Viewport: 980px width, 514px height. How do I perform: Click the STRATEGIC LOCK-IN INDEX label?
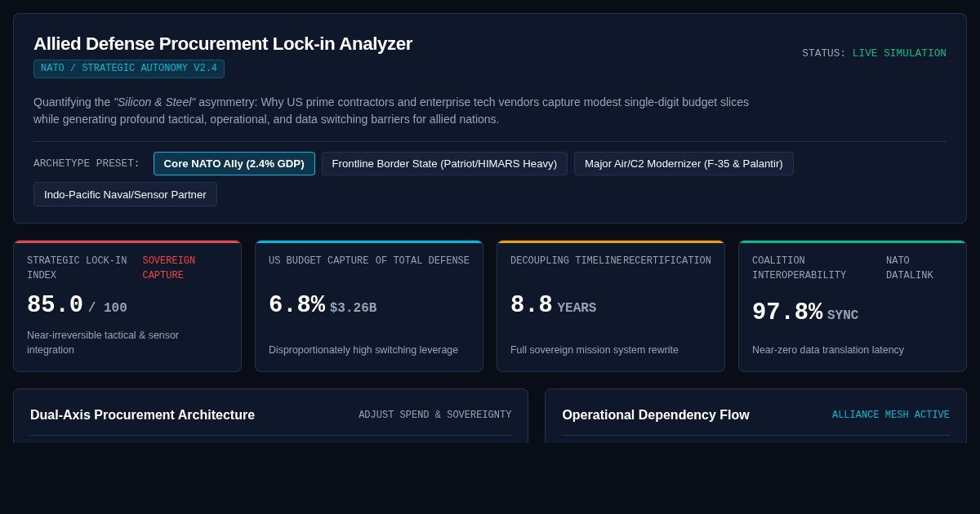[x=77, y=268]
